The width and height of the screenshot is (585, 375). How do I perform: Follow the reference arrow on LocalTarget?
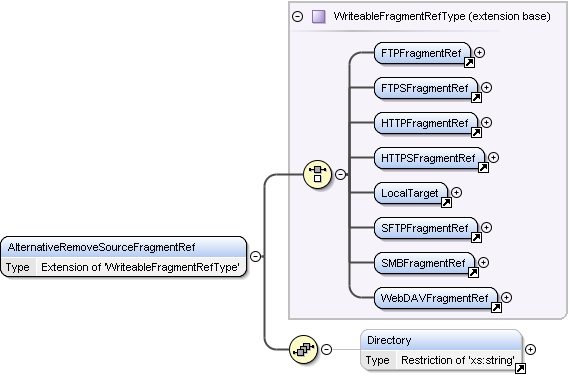[446, 203]
